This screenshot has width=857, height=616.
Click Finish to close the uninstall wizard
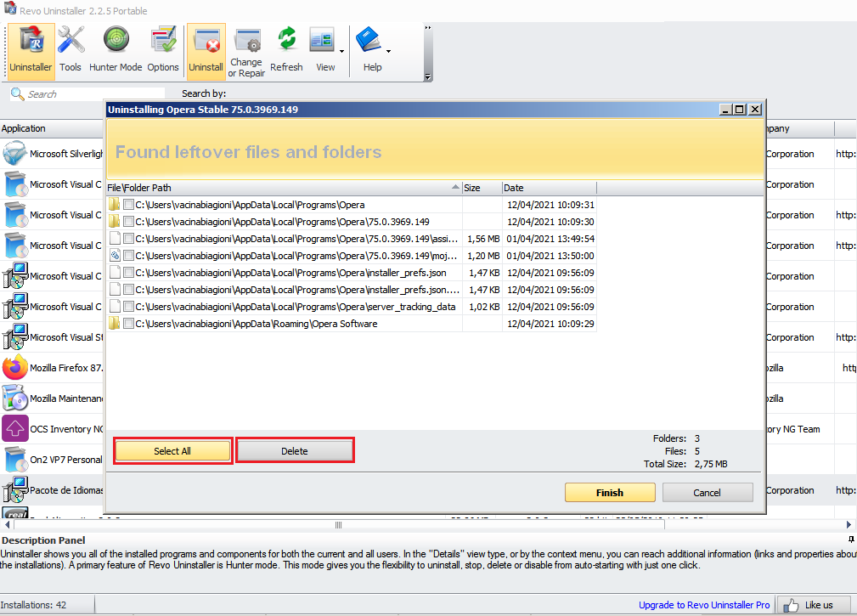[x=610, y=492]
